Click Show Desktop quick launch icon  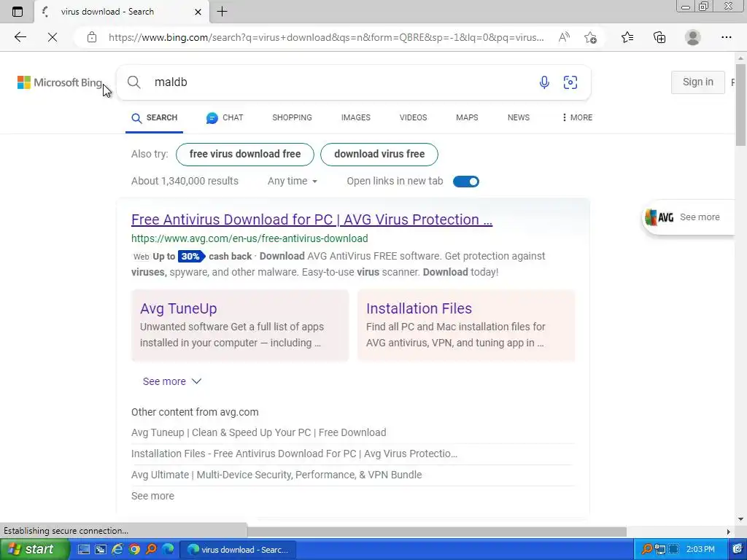coord(83,550)
